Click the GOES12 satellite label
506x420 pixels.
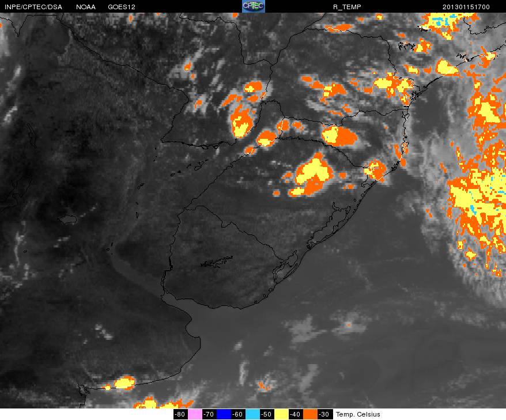pos(122,7)
